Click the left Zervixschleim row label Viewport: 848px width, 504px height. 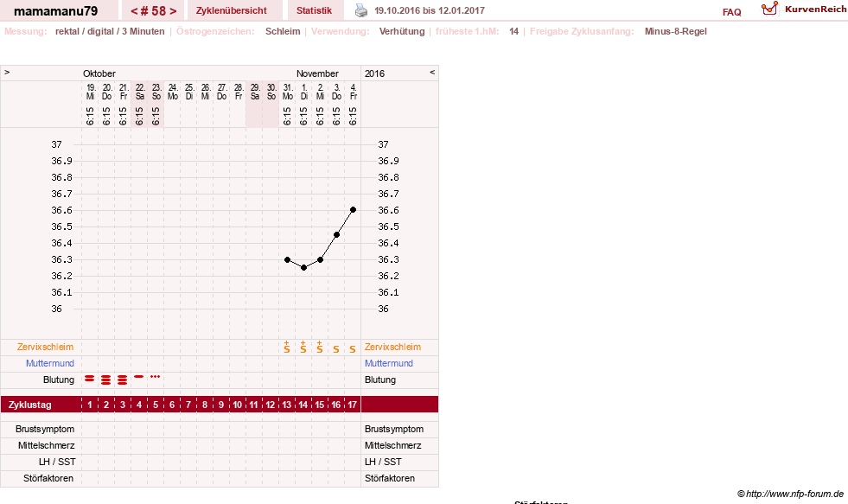tap(46, 348)
